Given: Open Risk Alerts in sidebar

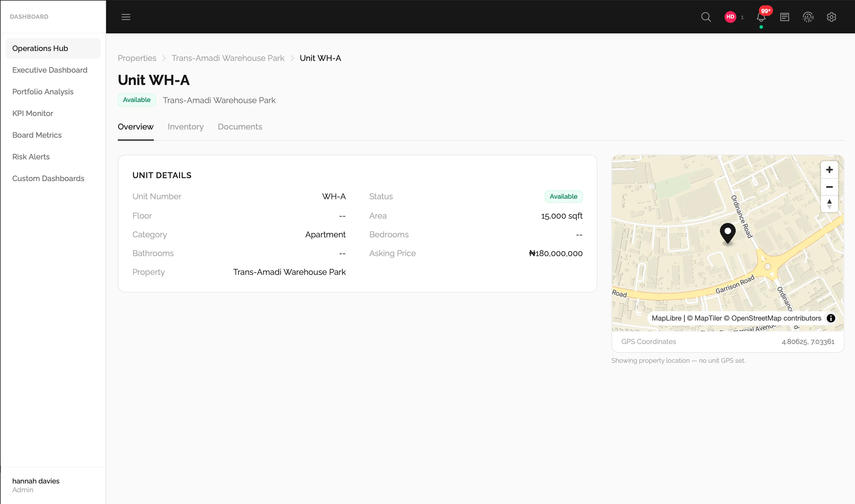Looking at the screenshot, I should pyautogui.click(x=53, y=157).
